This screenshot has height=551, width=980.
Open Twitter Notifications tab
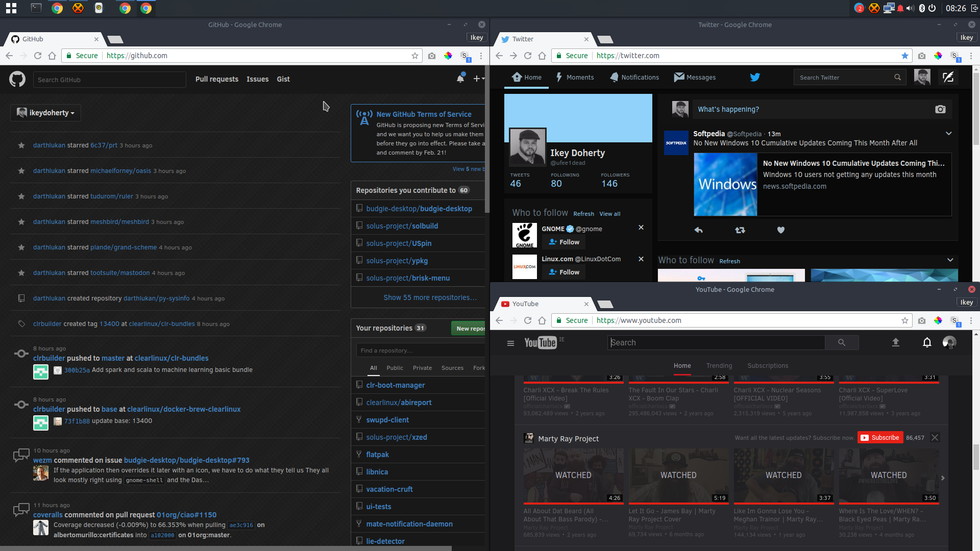[634, 78]
